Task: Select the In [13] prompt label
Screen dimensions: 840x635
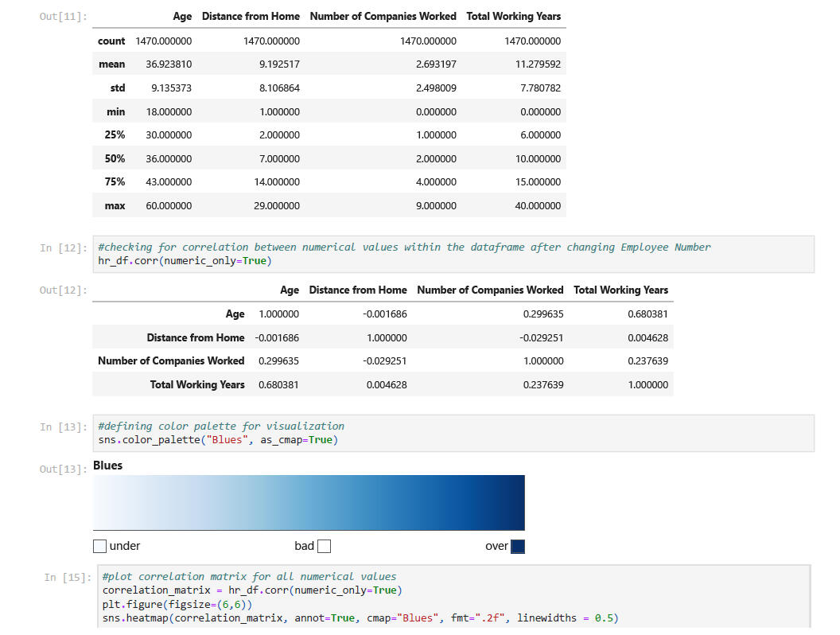Action: pos(63,427)
